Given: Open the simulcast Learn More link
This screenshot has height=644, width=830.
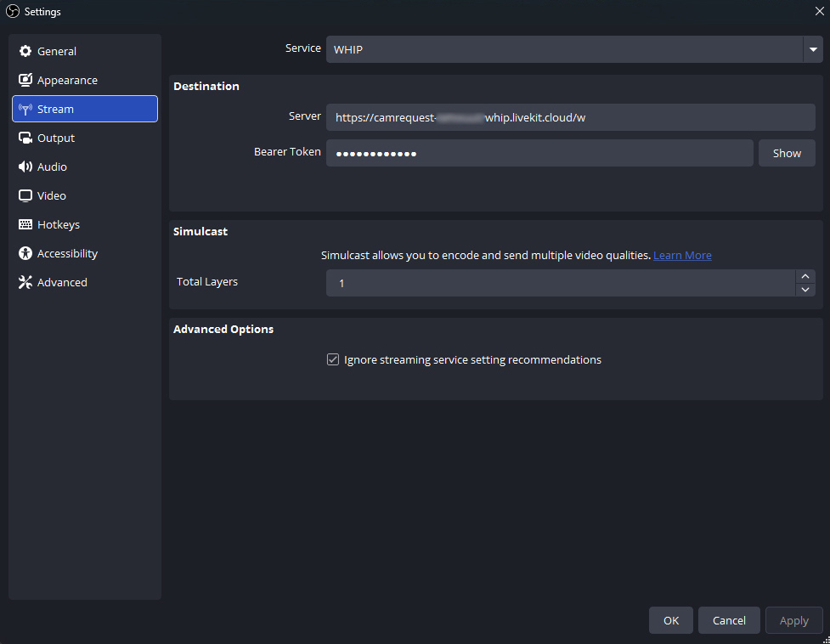Looking at the screenshot, I should [682, 256].
